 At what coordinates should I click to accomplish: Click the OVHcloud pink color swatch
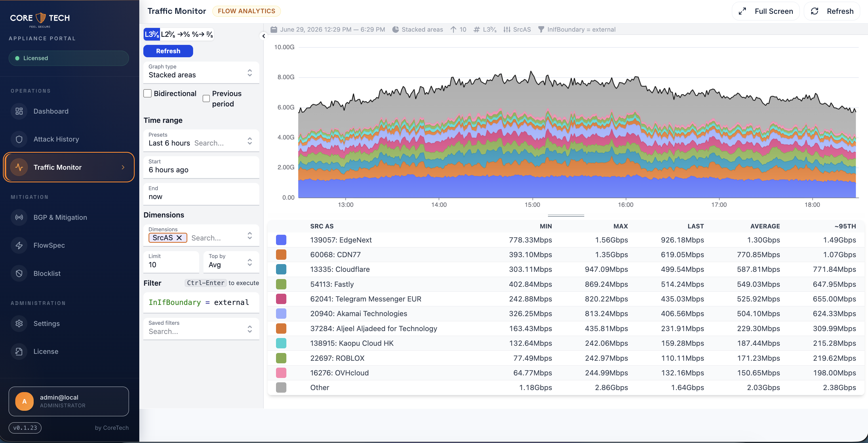tap(281, 373)
